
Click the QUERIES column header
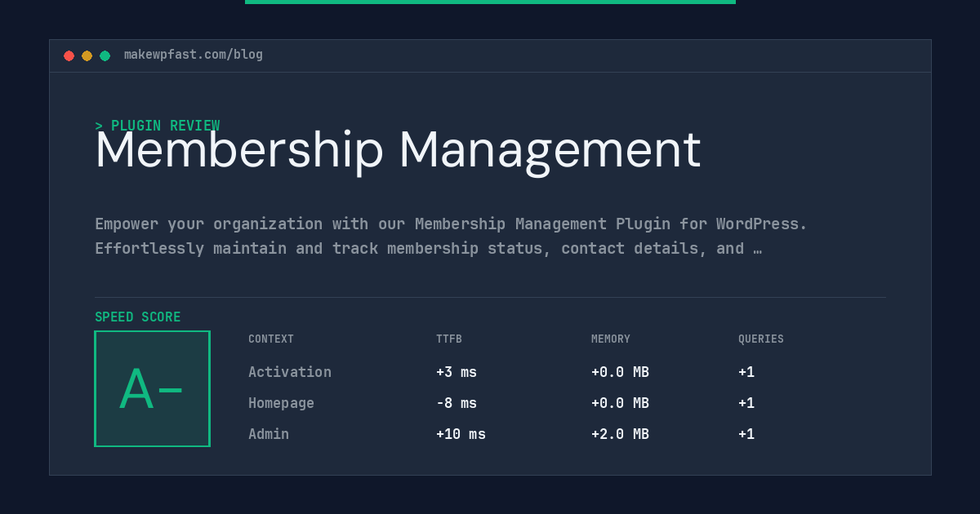(x=761, y=339)
